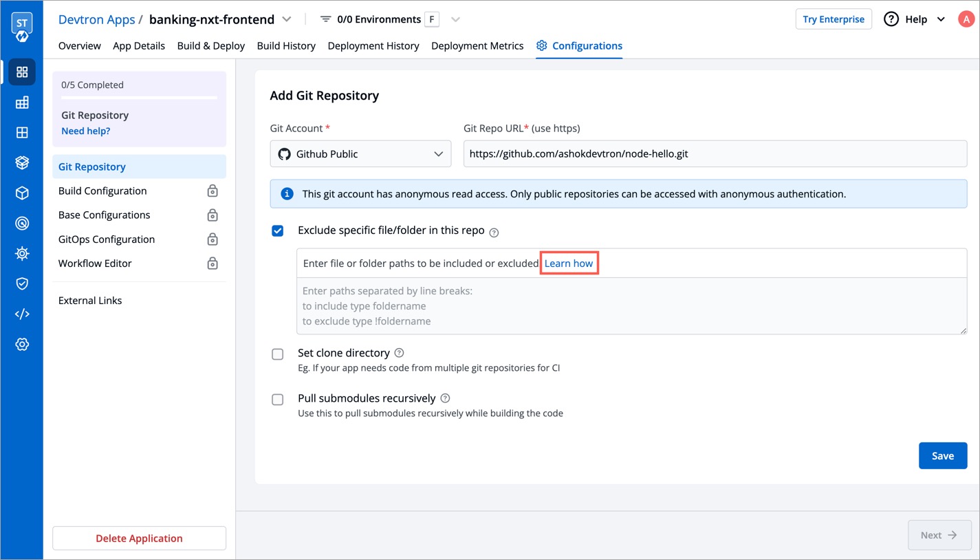This screenshot has height=560, width=980.
Task: Enable the Set clone directory checkbox
Action: [x=278, y=354]
